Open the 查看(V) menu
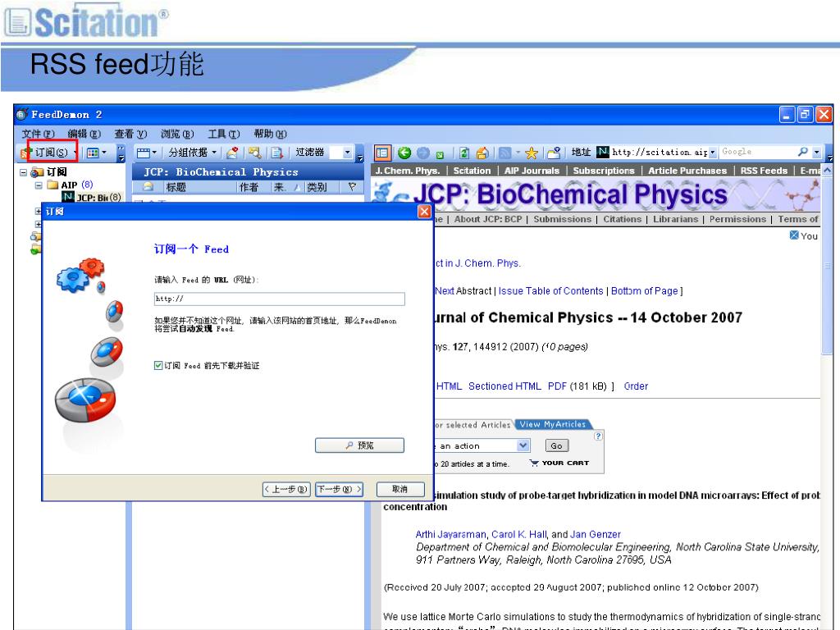This screenshot has width=840, height=630. pos(130,134)
